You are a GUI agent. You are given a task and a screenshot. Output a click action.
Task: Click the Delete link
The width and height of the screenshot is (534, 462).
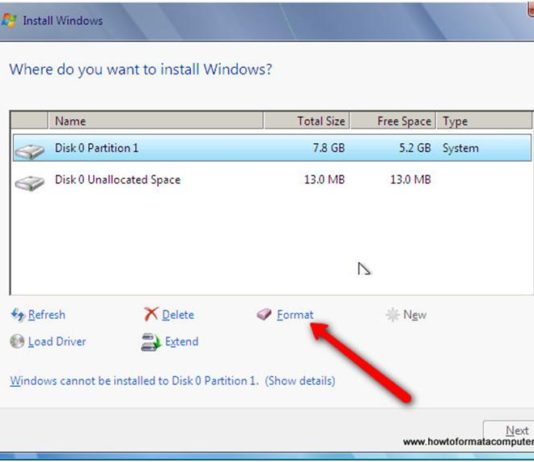[x=178, y=315]
